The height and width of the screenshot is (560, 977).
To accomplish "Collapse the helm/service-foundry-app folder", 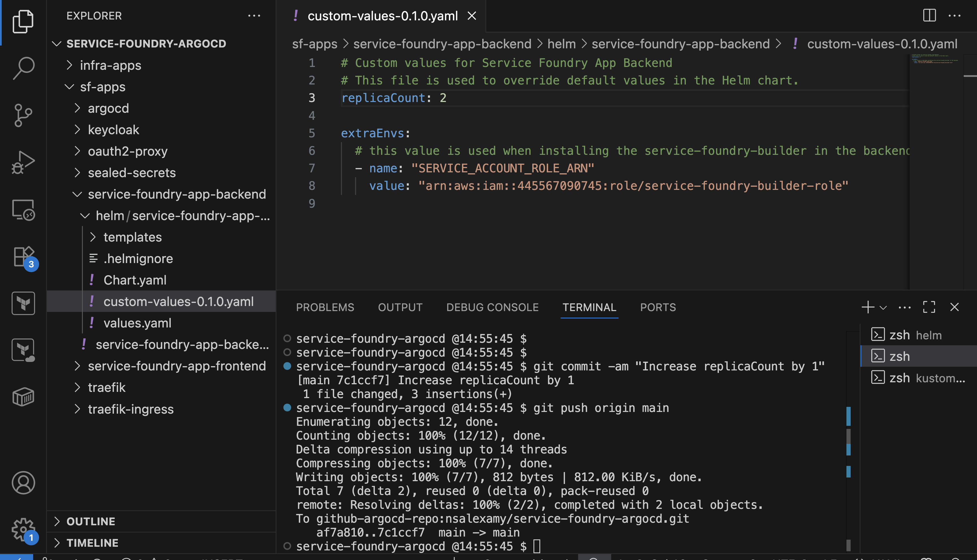I will [161, 216].
